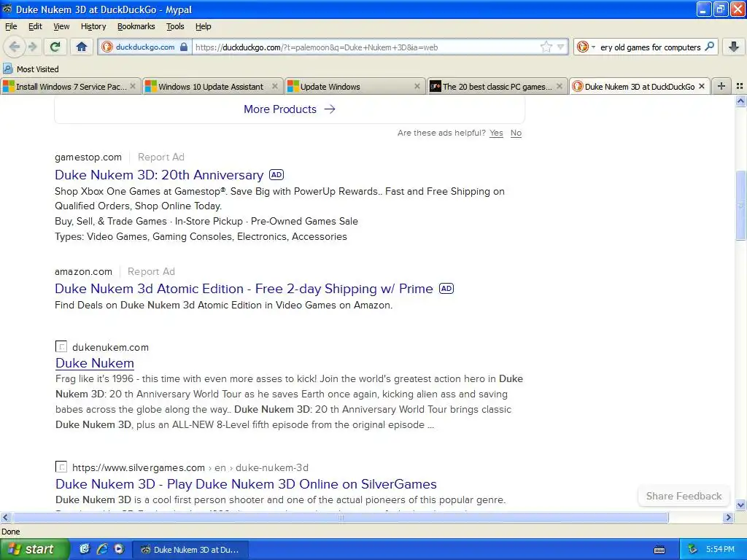Switch to Install Windows 7 Service Pack tab
The height and width of the screenshot is (560, 747).
tap(71, 86)
